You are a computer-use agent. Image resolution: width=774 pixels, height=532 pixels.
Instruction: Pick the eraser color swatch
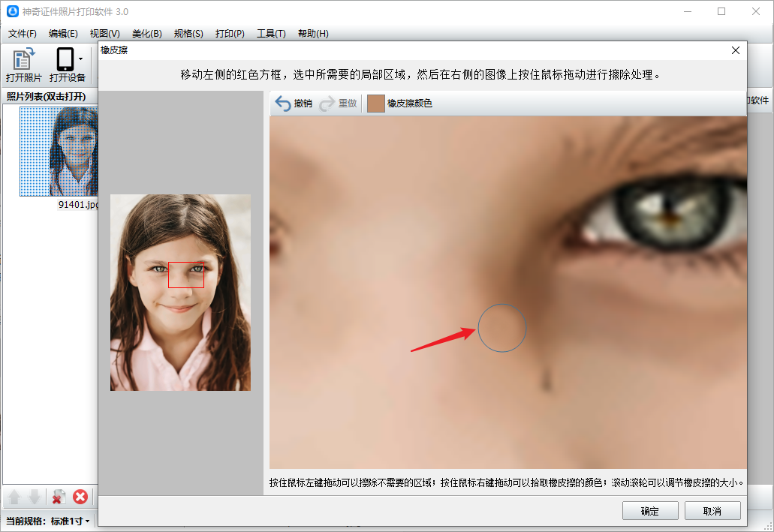click(x=375, y=104)
